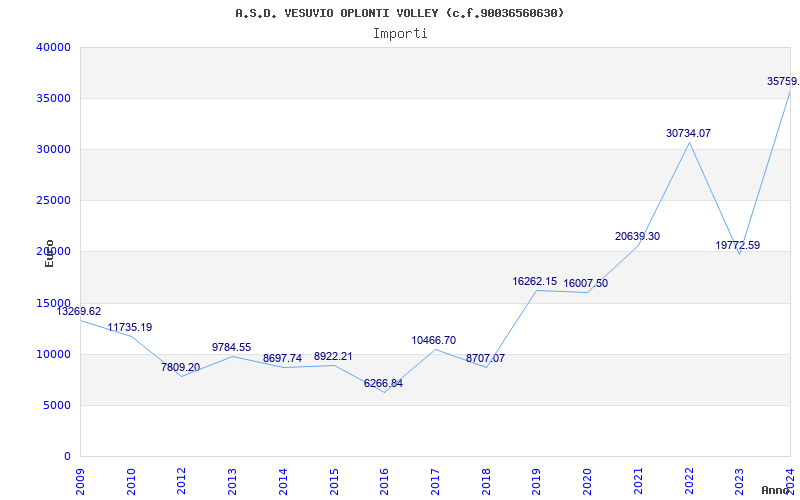
Task: Click x-axis year 2019
Action: [x=537, y=482]
